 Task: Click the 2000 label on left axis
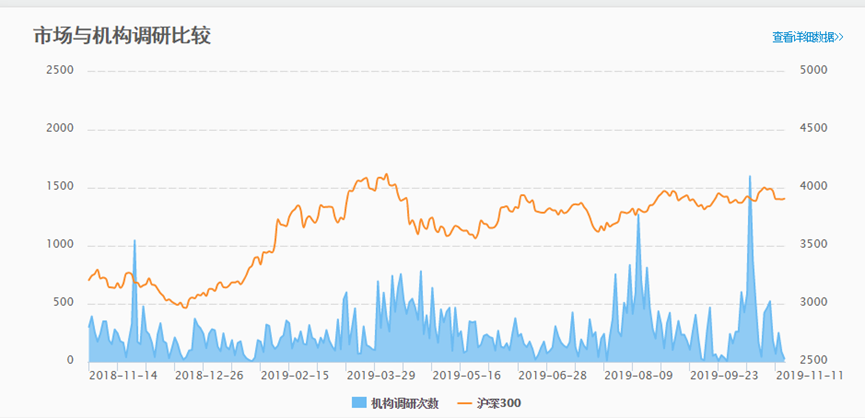61,129
